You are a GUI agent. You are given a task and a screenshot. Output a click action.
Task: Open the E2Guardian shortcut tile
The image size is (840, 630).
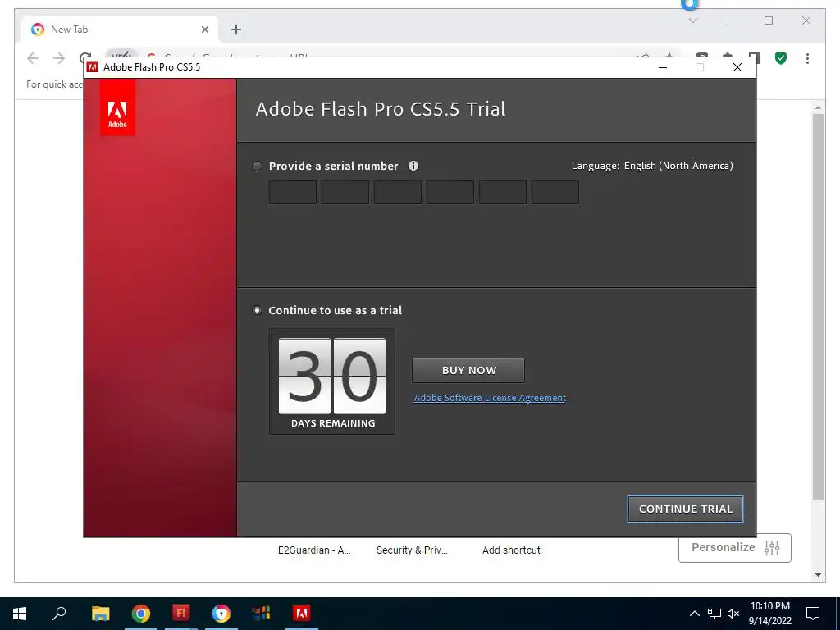[x=314, y=550]
